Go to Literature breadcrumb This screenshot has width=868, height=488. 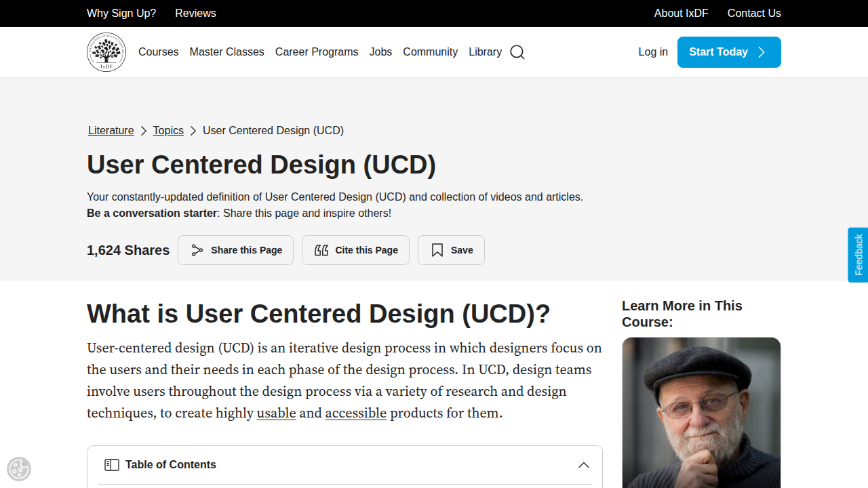111,131
